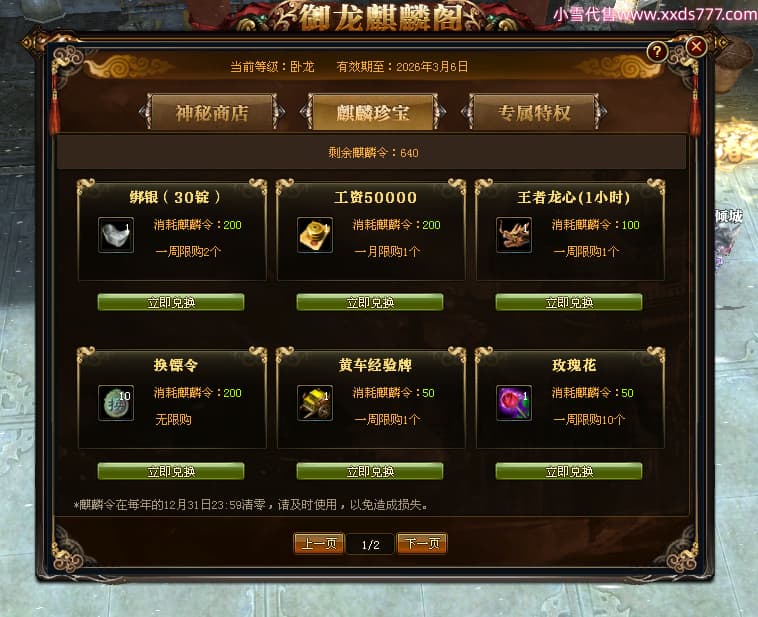Switch to the 神秘商店 tab
Viewport: 758px width, 617px height.
(x=212, y=113)
